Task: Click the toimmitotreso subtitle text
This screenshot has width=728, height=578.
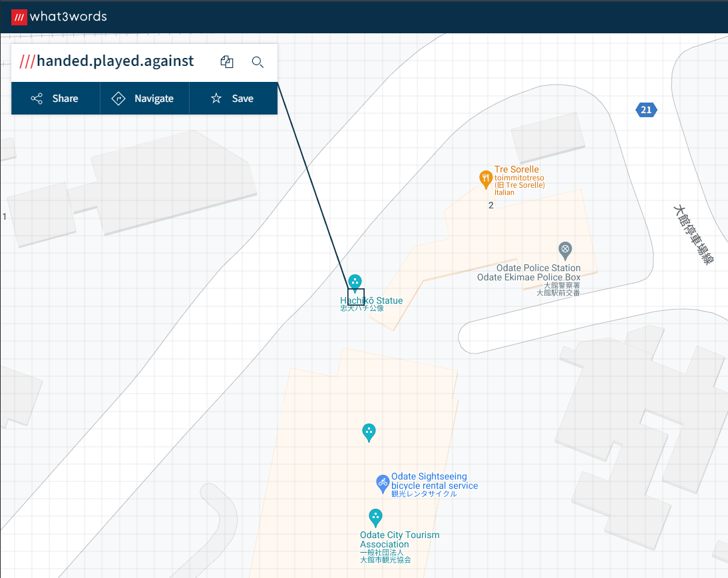Action: click(519, 178)
